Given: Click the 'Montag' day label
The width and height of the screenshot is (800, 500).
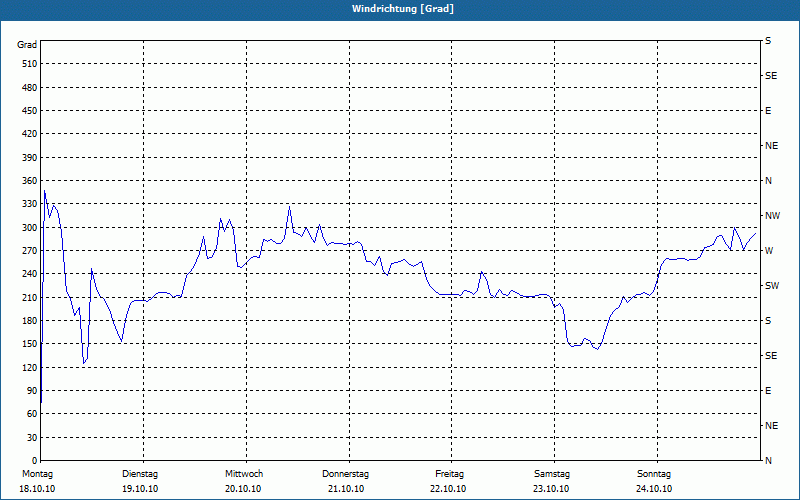Looking at the screenshot, I should (x=37, y=474).
